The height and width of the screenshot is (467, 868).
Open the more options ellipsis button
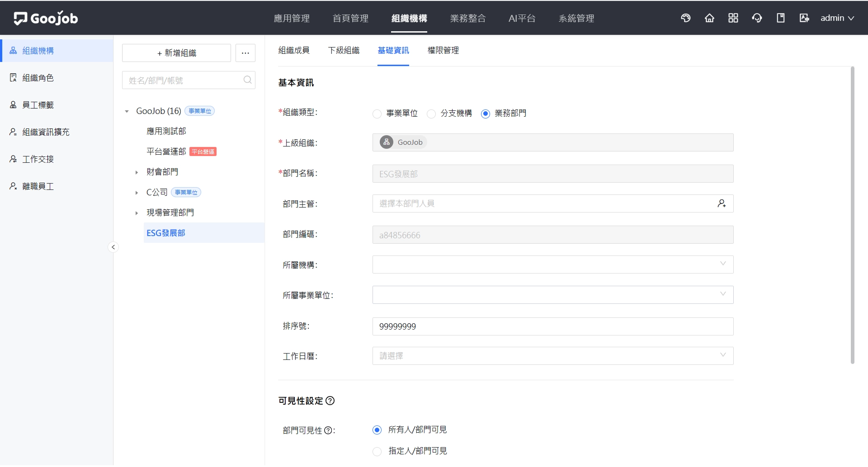coord(245,53)
